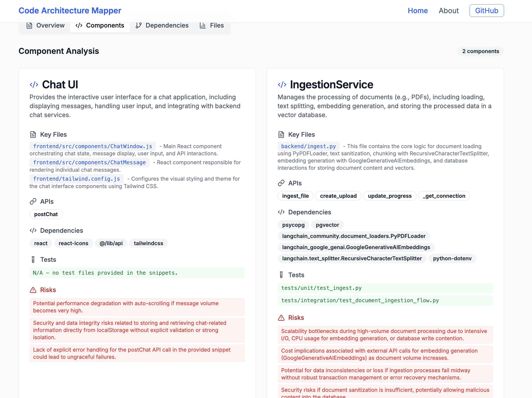Click the code icon beside IngestionService title

282,85
